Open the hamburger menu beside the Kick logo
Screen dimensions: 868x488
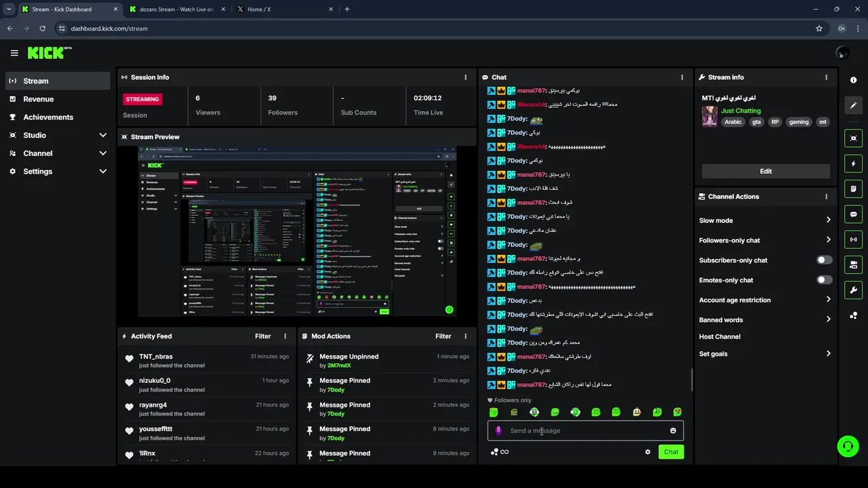(14, 53)
